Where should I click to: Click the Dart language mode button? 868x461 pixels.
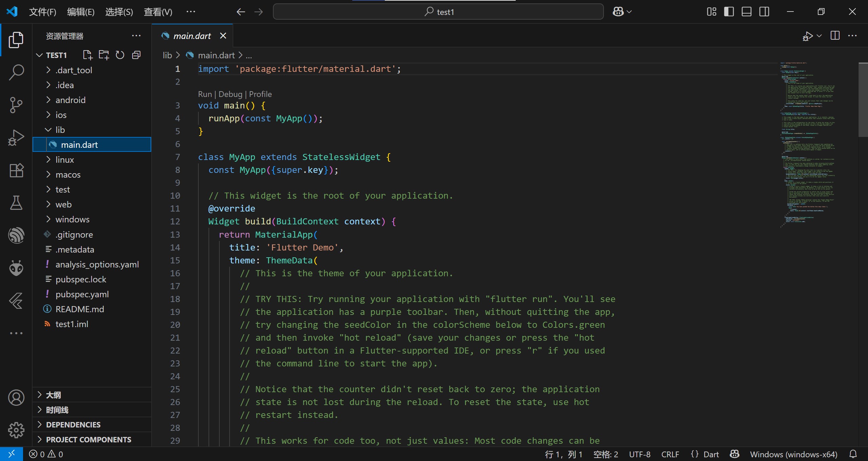(x=711, y=454)
